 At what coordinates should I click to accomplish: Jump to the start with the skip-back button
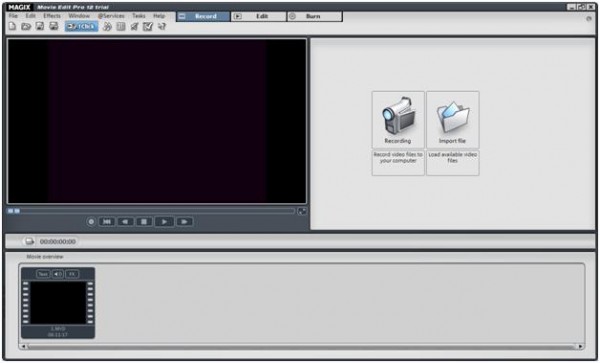click(107, 222)
